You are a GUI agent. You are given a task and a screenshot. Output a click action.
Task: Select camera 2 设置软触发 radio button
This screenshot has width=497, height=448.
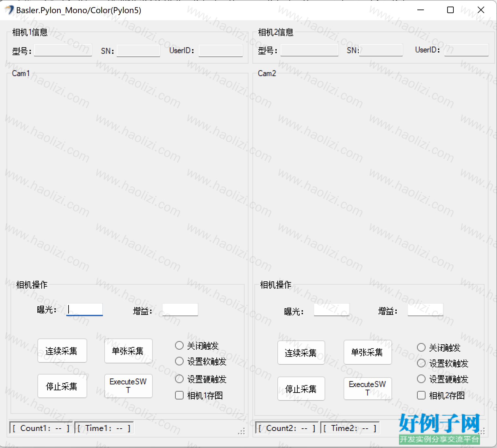tap(421, 363)
